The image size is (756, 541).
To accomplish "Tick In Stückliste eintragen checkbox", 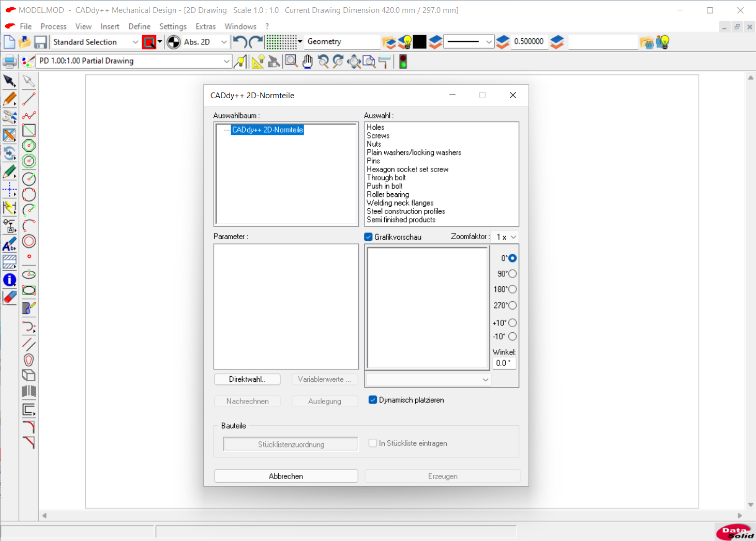I will (372, 443).
